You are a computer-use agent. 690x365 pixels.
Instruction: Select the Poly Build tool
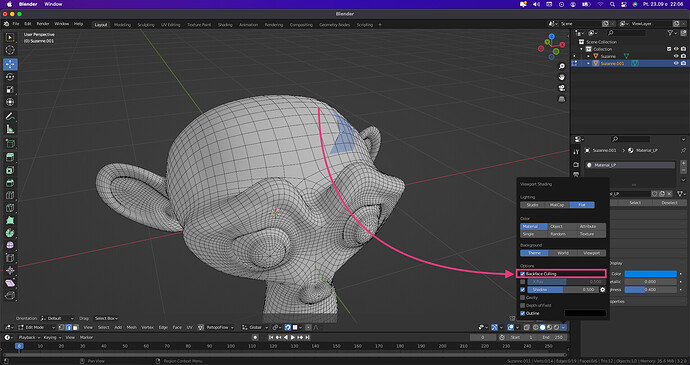[x=10, y=220]
